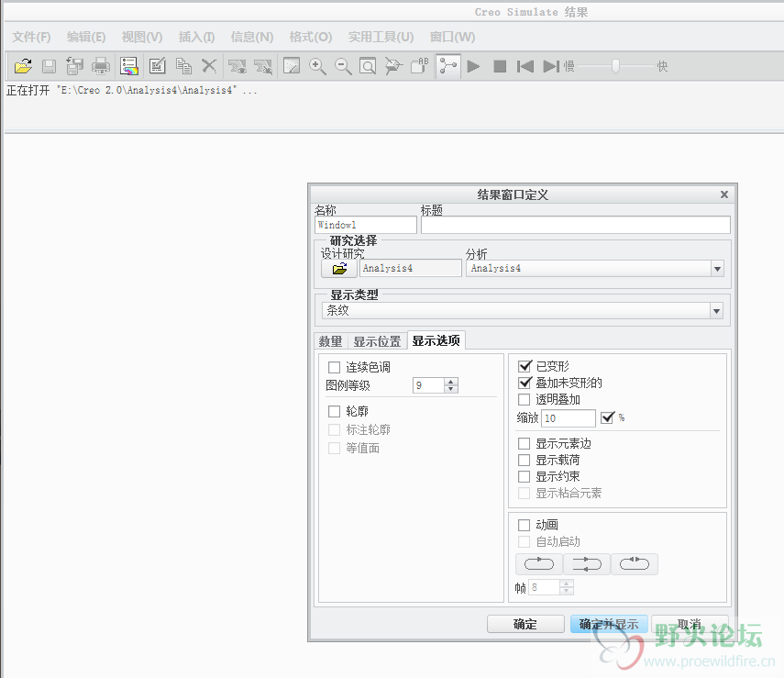Click the Open folder icon in toolbar
Viewport: 784px width, 678px height.
click(23, 66)
